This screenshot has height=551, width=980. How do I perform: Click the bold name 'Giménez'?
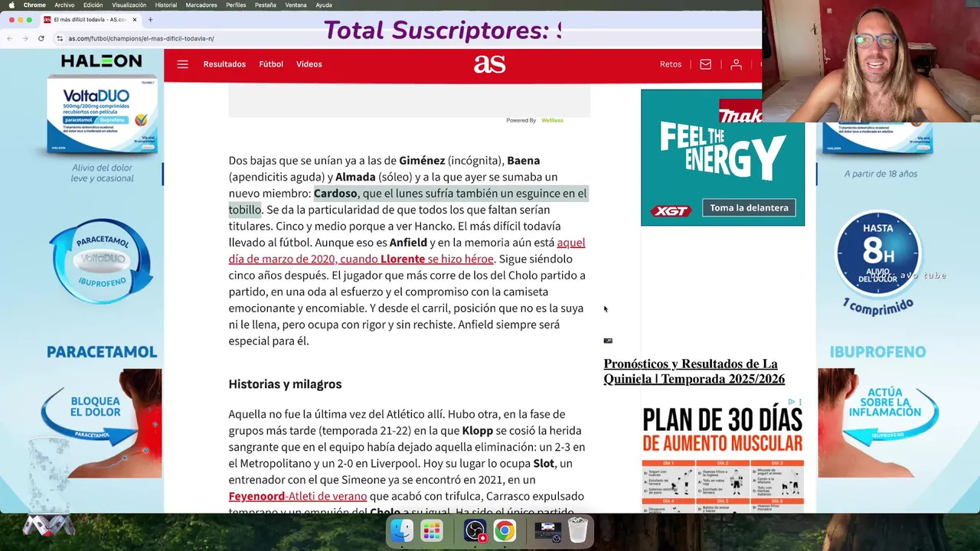point(422,161)
